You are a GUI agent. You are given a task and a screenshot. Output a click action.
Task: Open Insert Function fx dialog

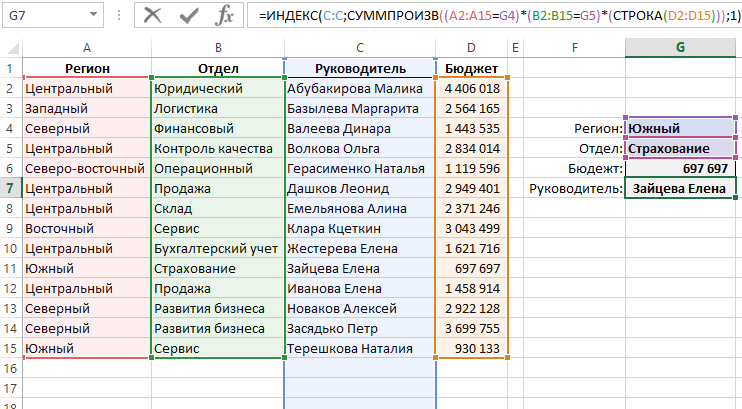click(224, 16)
